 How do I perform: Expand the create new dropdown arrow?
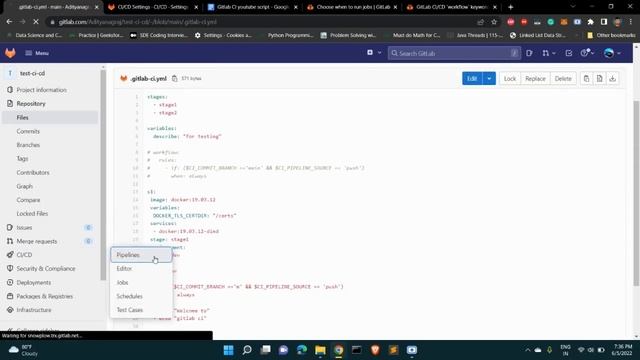[x=380, y=53]
